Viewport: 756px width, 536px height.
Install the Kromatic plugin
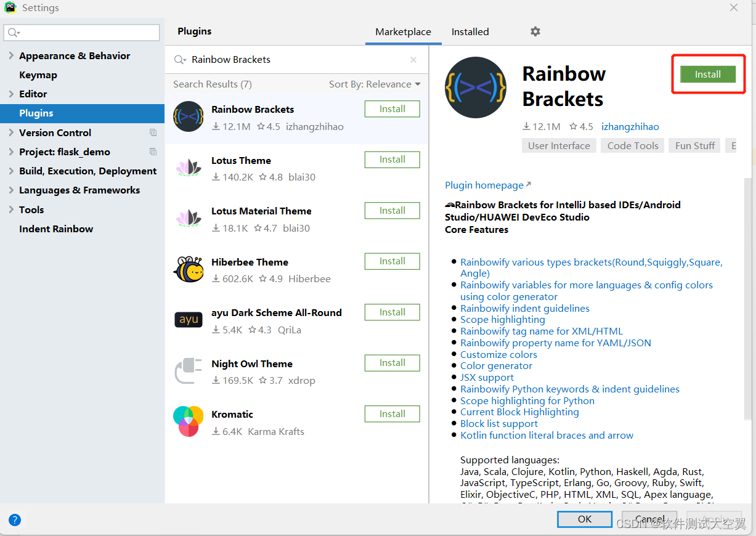[x=392, y=414]
